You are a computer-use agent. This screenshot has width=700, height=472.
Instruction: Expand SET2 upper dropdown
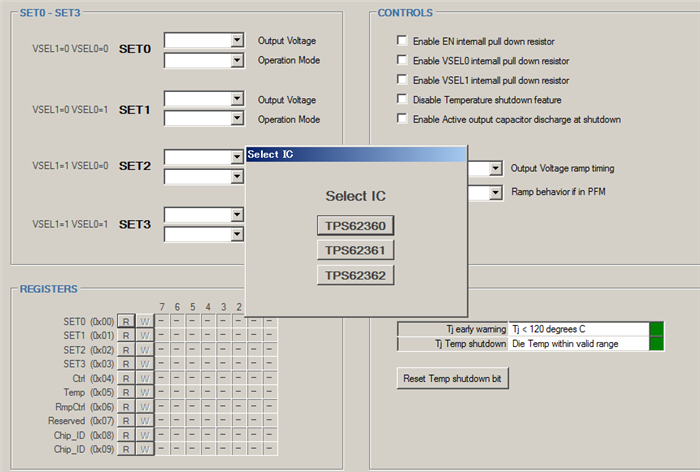coord(237,157)
